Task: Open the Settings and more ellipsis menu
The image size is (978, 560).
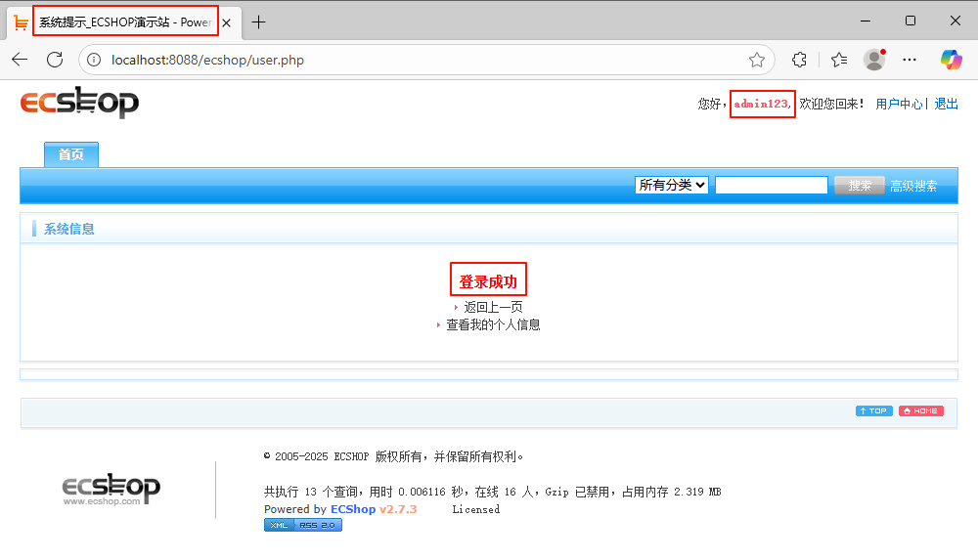Action: click(x=910, y=60)
